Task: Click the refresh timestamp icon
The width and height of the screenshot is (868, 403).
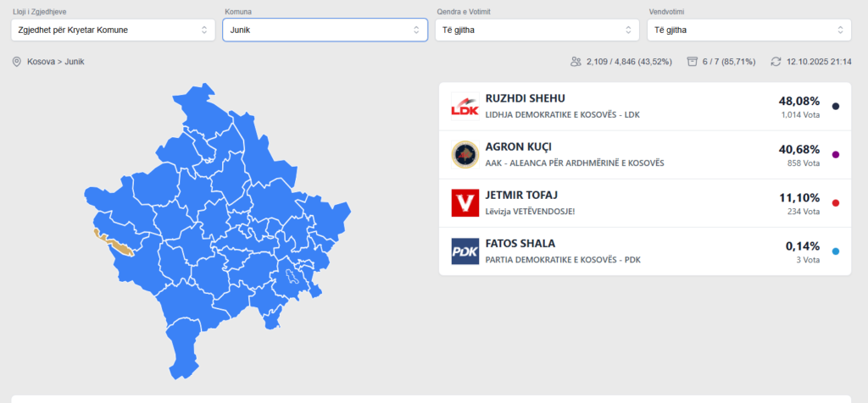Action: 776,62
